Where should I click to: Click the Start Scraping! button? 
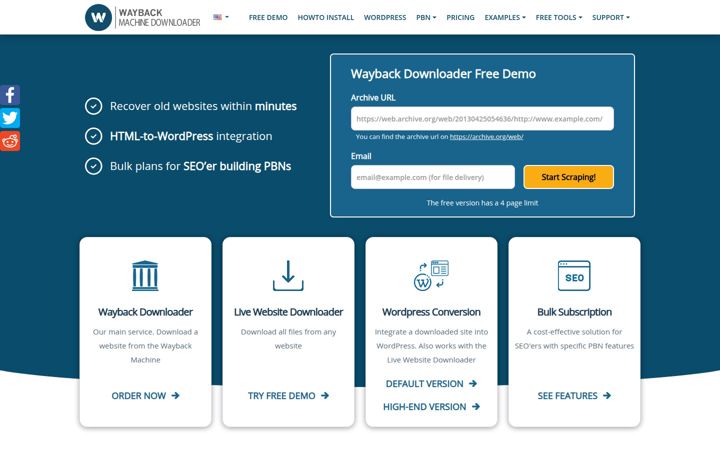(568, 177)
